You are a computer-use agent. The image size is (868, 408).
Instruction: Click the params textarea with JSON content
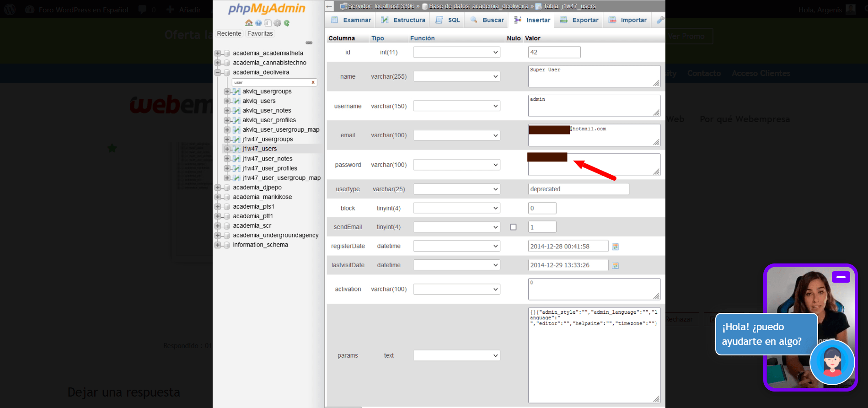(x=594, y=355)
